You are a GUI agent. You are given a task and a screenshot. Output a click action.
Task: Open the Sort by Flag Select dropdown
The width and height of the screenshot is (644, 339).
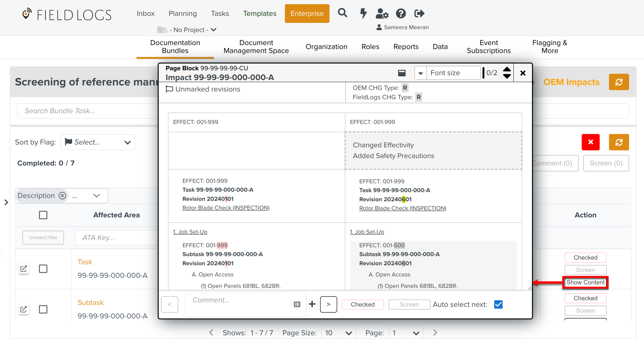pyautogui.click(x=98, y=142)
